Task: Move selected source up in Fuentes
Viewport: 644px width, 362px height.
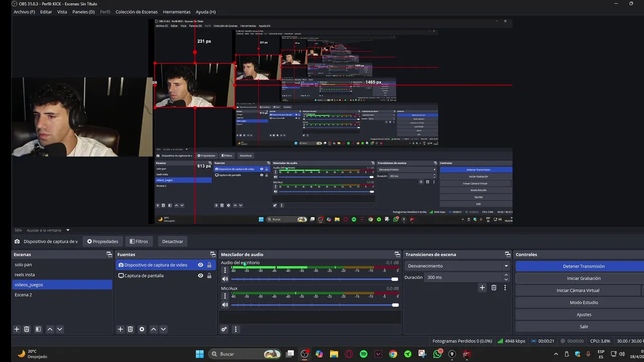Action: pyautogui.click(x=153, y=329)
